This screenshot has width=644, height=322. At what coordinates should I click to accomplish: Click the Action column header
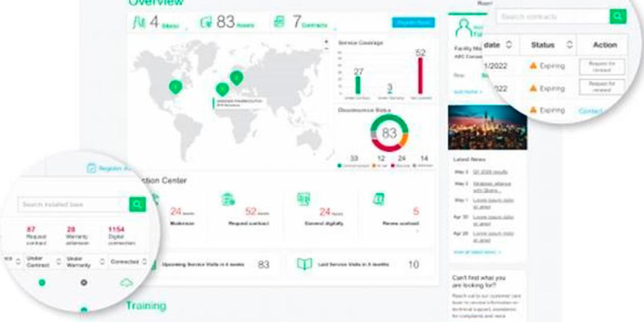(x=605, y=45)
